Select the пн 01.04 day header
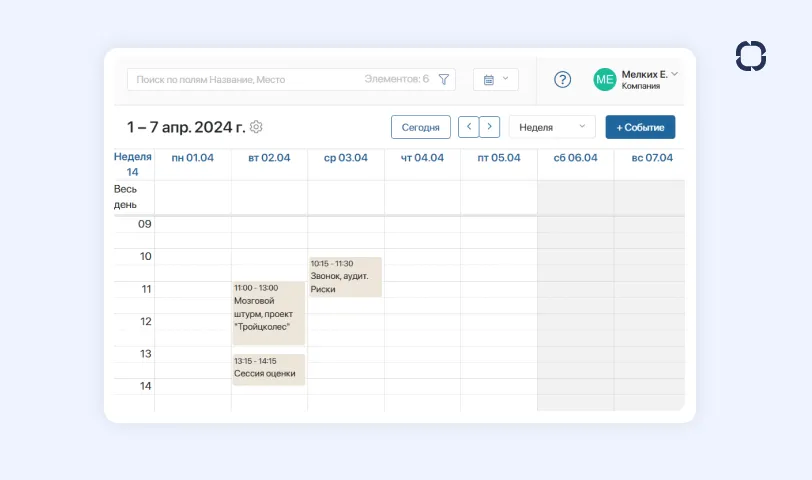This screenshot has height=480, width=812. coord(192,158)
